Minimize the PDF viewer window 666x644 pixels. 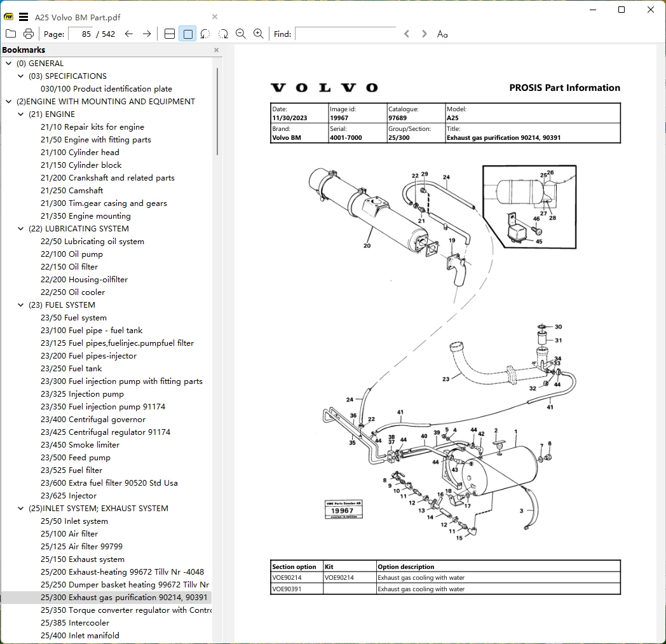click(593, 10)
